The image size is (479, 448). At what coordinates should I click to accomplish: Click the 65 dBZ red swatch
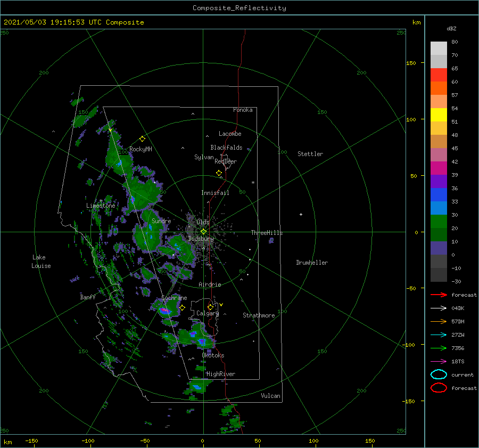[439, 75]
